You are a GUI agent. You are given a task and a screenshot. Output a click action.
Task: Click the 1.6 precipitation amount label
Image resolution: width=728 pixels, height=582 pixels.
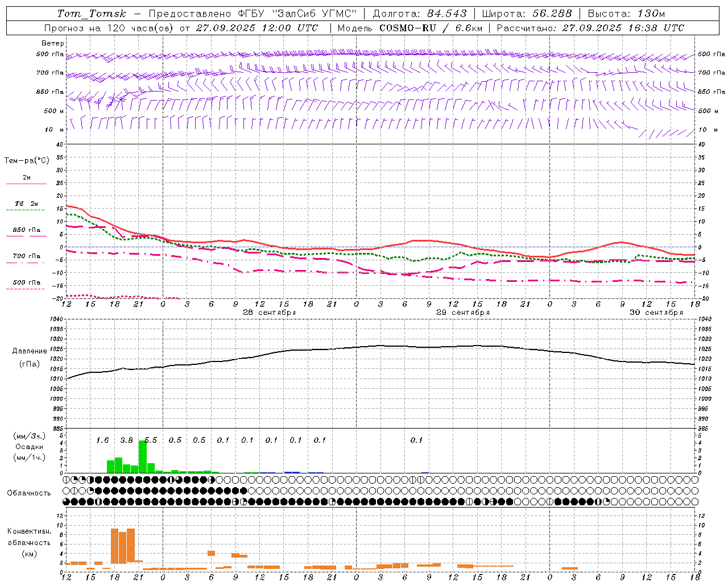102,440
